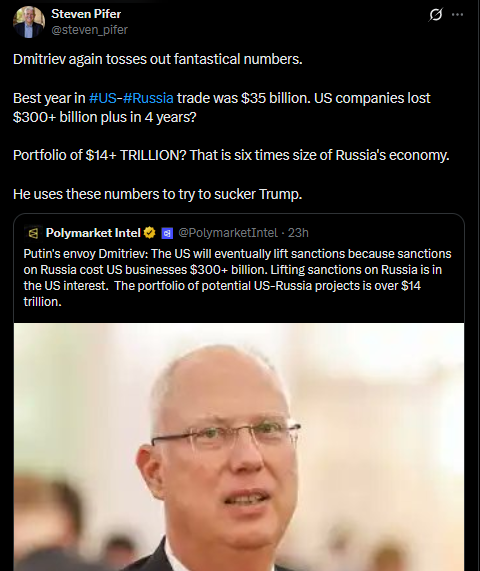Image resolution: width=480 pixels, height=571 pixels.
Task: Open the 23h timestamp of quoted post
Action: click(298, 233)
